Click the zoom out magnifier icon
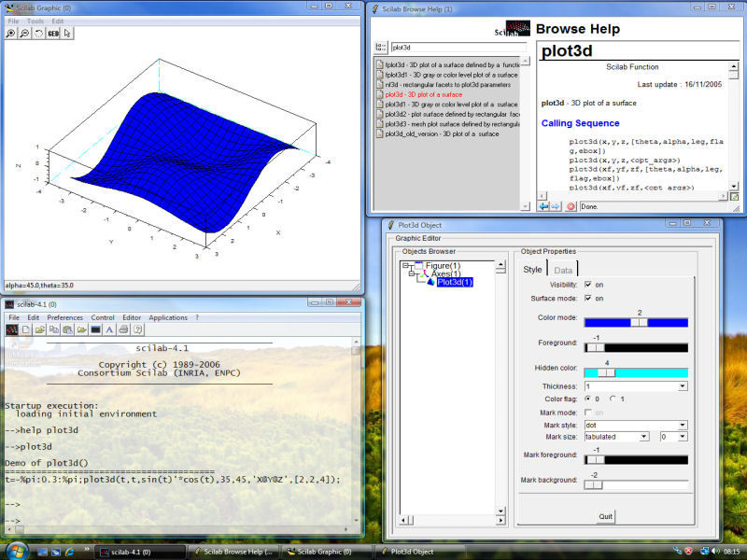 pos(24,33)
